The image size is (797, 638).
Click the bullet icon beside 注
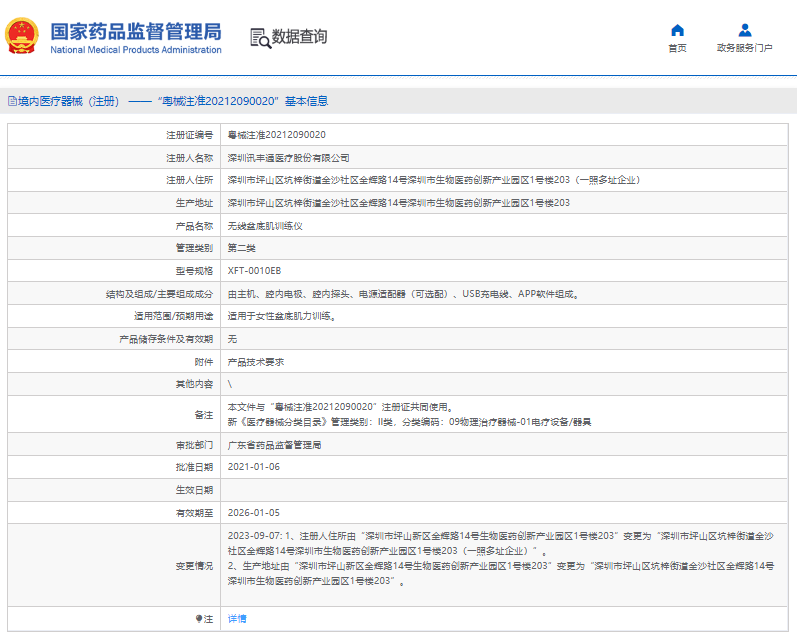(199, 619)
